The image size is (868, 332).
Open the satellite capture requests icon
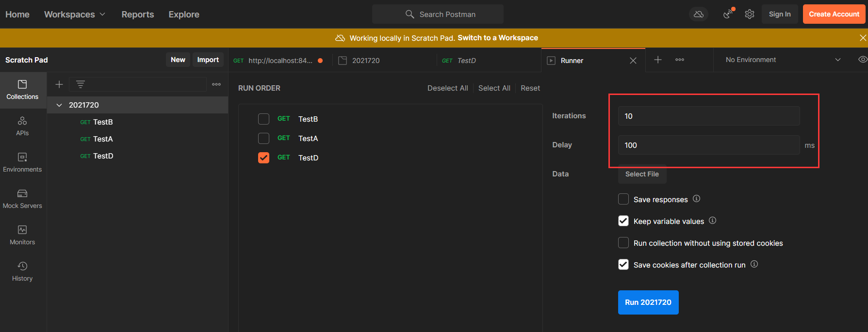(x=728, y=14)
